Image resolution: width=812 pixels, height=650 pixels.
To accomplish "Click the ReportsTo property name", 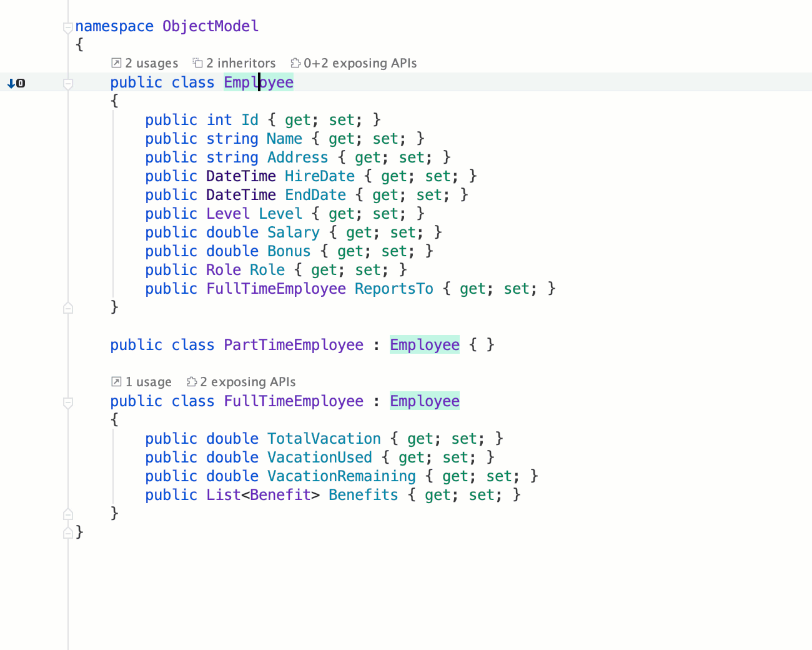I will click(x=394, y=288).
